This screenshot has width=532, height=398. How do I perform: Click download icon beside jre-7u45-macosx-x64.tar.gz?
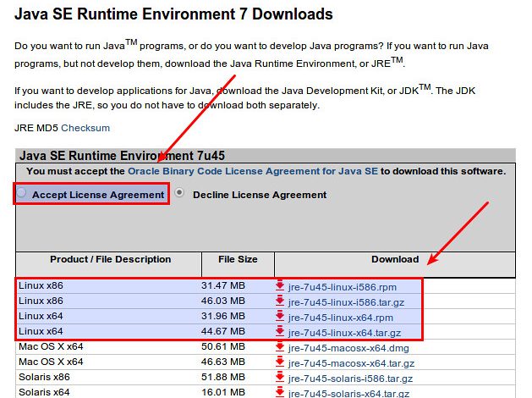coord(280,362)
